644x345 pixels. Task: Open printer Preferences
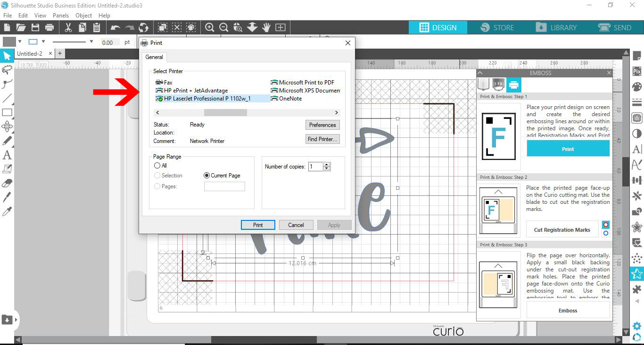tap(322, 125)
